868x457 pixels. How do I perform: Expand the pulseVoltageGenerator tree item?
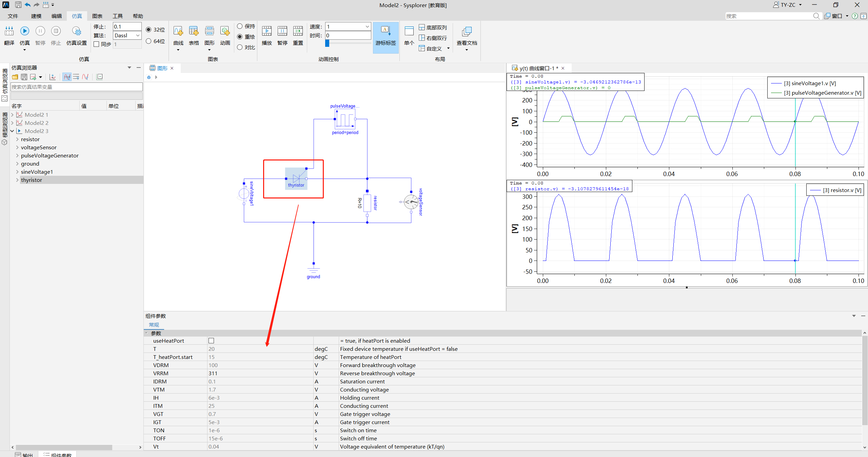click(x=17, y=155)
